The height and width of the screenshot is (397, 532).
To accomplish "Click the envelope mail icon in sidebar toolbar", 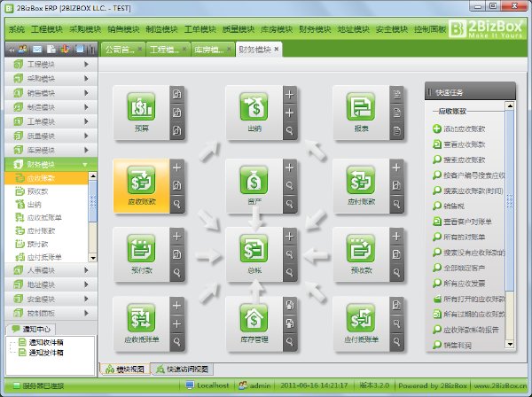I will pos(37,50).
